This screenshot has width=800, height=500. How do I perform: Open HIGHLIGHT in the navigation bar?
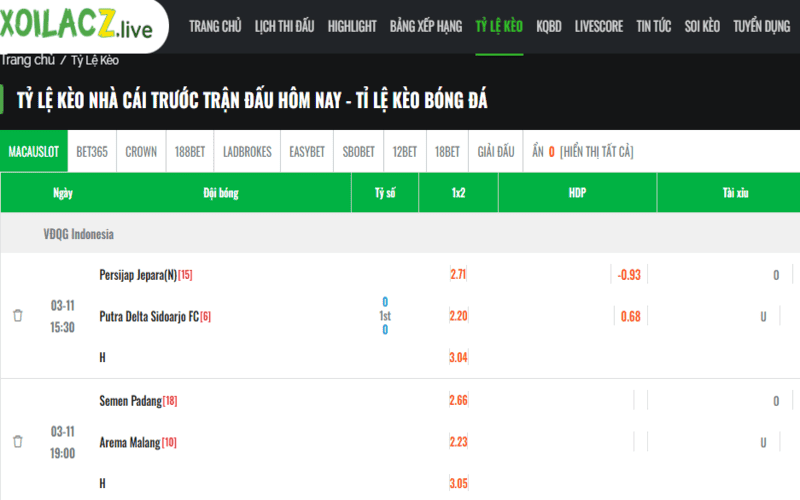[x=352, y=26]
